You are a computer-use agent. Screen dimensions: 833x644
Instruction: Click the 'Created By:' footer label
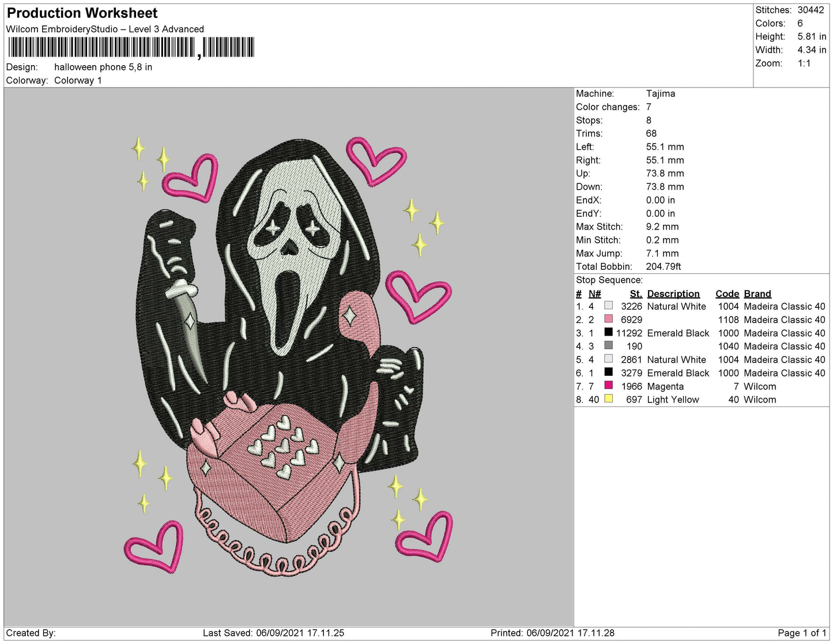click(31, 633)
